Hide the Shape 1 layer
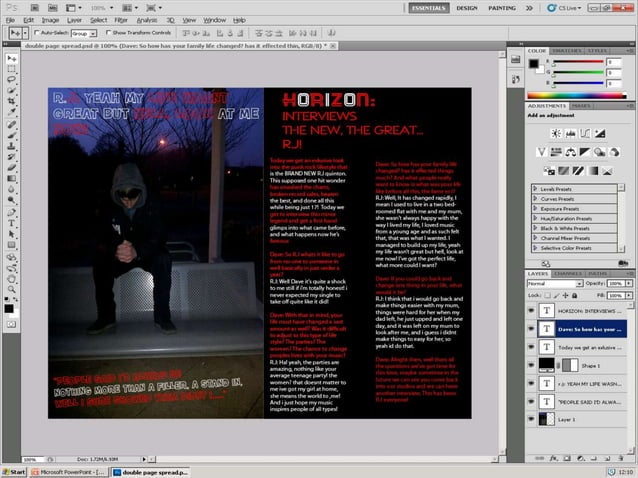Viewport: 638px width, 478px height. pyautogui.click(x=531, y=365)
